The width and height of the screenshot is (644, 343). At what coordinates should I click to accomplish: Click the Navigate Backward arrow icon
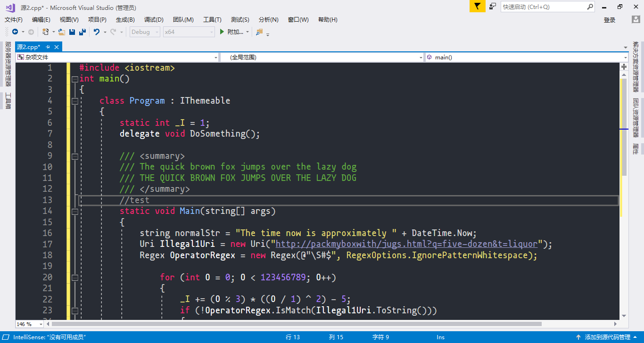pos(15,32)
